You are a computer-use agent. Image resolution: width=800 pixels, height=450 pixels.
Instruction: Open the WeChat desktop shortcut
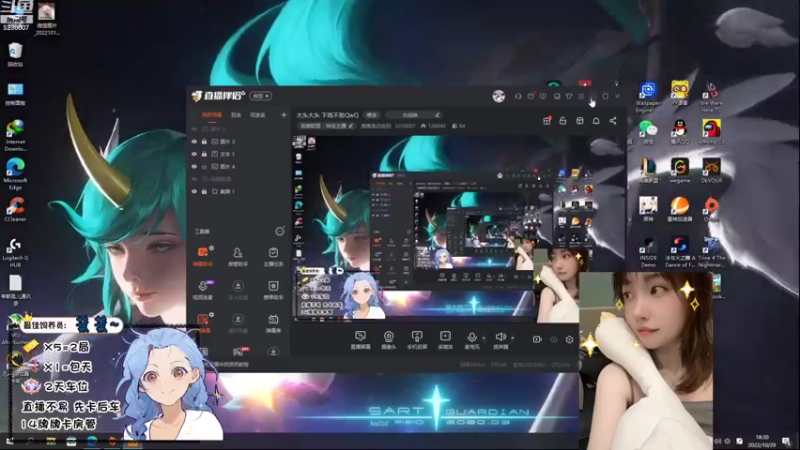(x=648, y=132)
